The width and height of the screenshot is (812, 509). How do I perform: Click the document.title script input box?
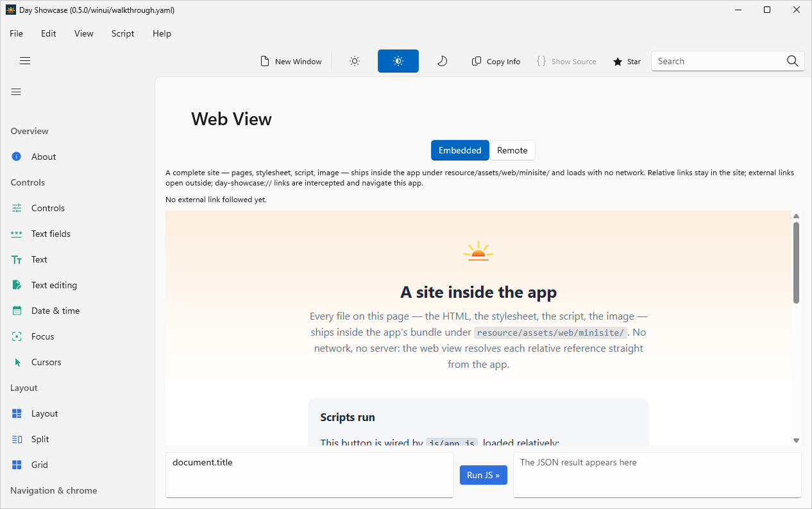pos(310,475)
